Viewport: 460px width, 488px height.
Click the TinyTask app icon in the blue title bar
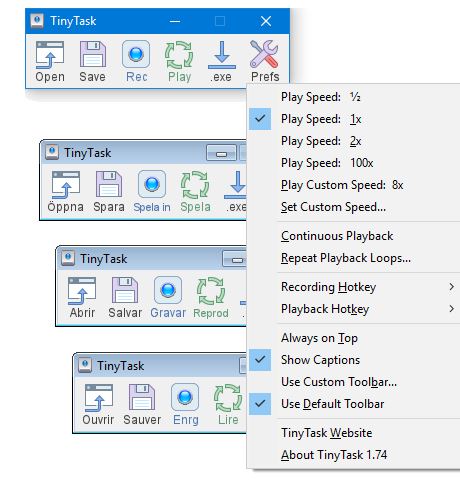[x=37, y=21]
